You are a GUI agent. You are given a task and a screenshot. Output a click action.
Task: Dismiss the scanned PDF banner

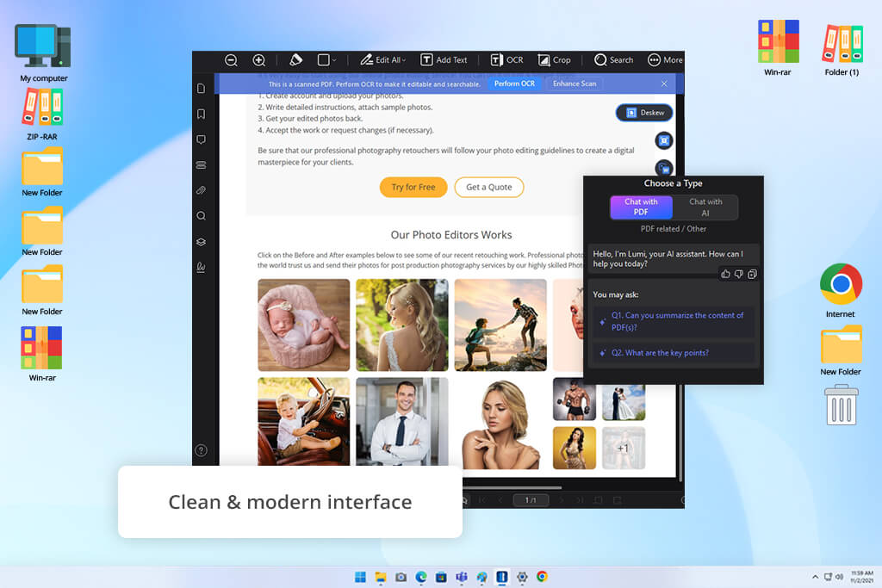[x=664, y=84]
